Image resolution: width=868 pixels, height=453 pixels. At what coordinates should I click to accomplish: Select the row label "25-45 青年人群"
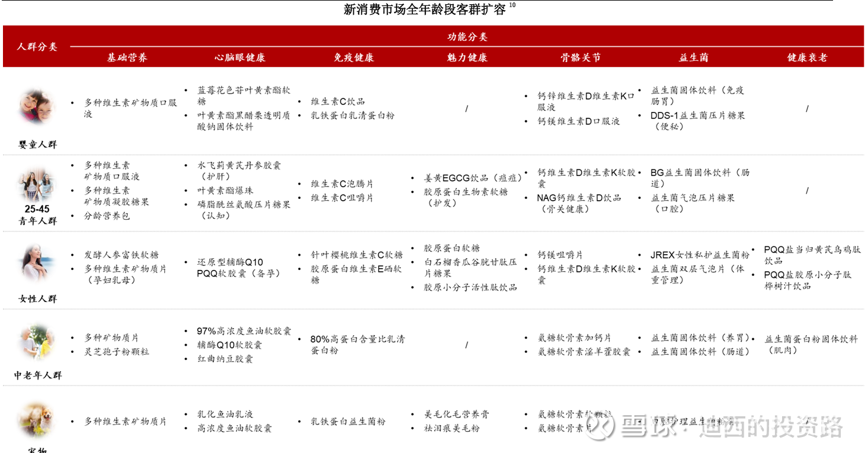(37, 215)
